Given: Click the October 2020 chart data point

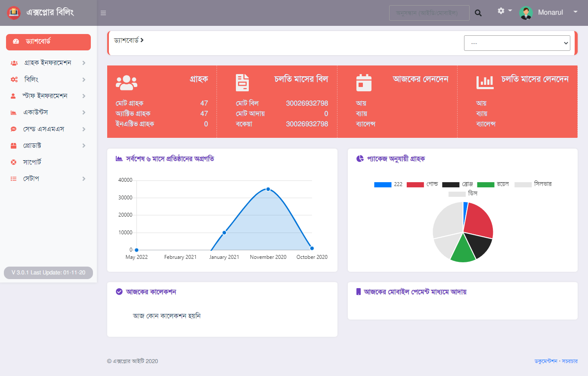Looking at the screenshot, I should coord(312,248).
